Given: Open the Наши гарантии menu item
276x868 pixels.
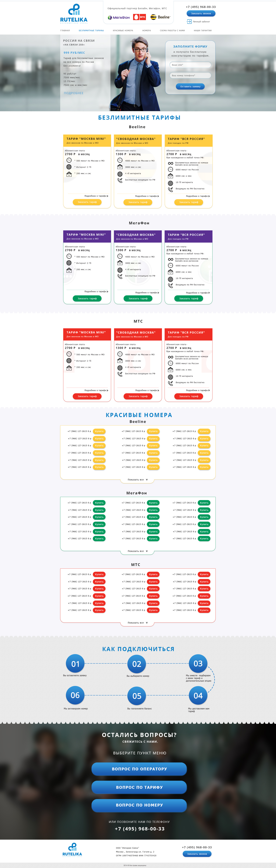Looking at the screenshot, I should [x=202, y=31].
